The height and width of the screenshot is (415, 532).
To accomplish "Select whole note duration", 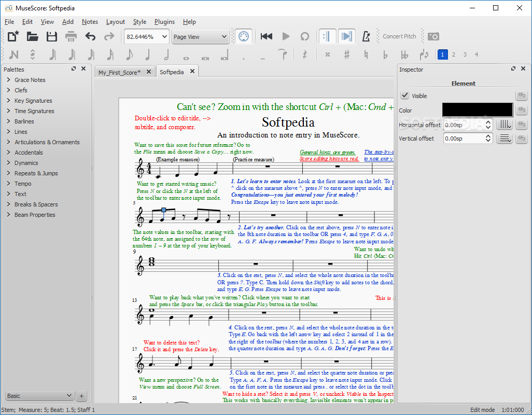I will (x=186, y=58).
